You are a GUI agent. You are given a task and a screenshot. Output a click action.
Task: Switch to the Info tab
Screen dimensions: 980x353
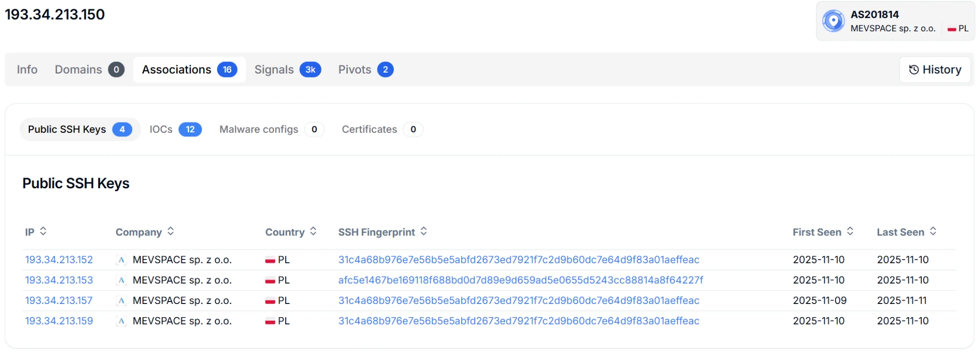click(27, 70)
